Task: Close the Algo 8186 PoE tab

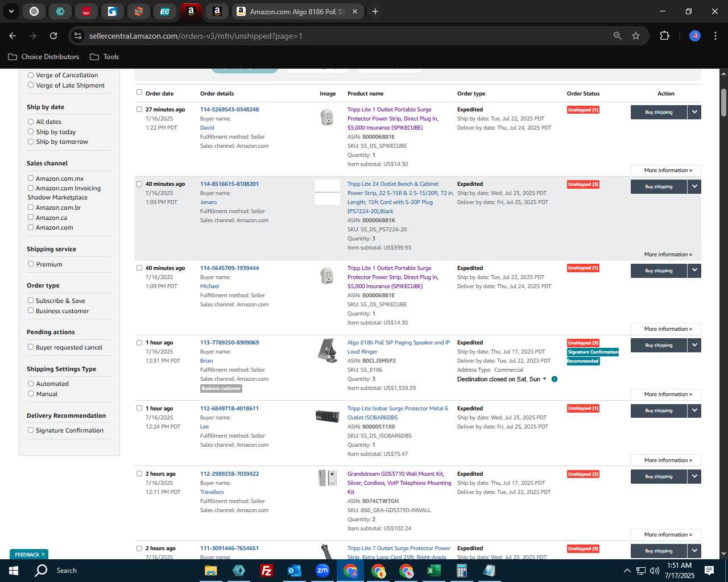Action: coord(355,11)
